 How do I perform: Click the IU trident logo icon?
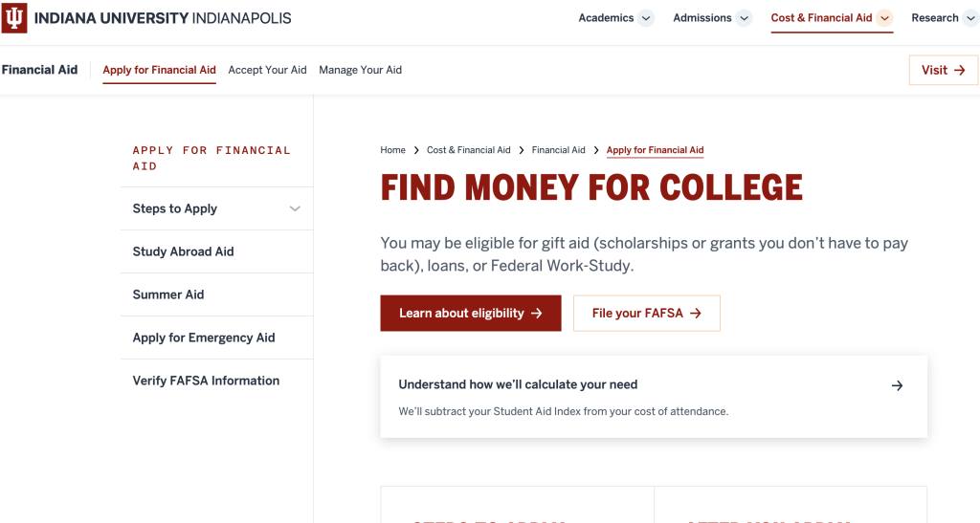(14, 17)
